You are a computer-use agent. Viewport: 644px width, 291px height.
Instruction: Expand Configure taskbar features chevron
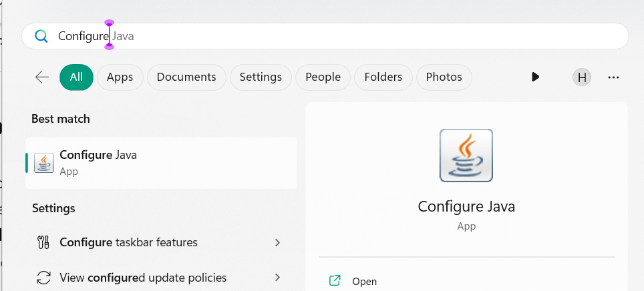277,242
